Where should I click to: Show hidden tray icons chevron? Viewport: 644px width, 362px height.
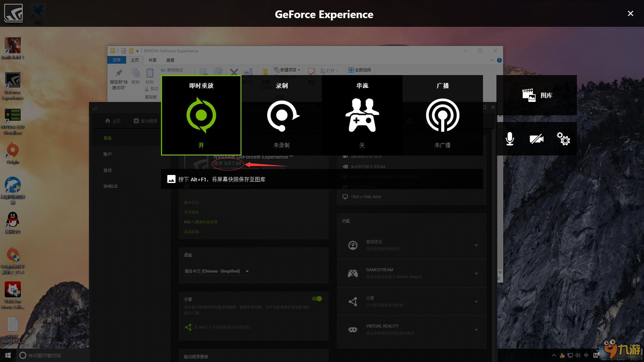point(554,355)
